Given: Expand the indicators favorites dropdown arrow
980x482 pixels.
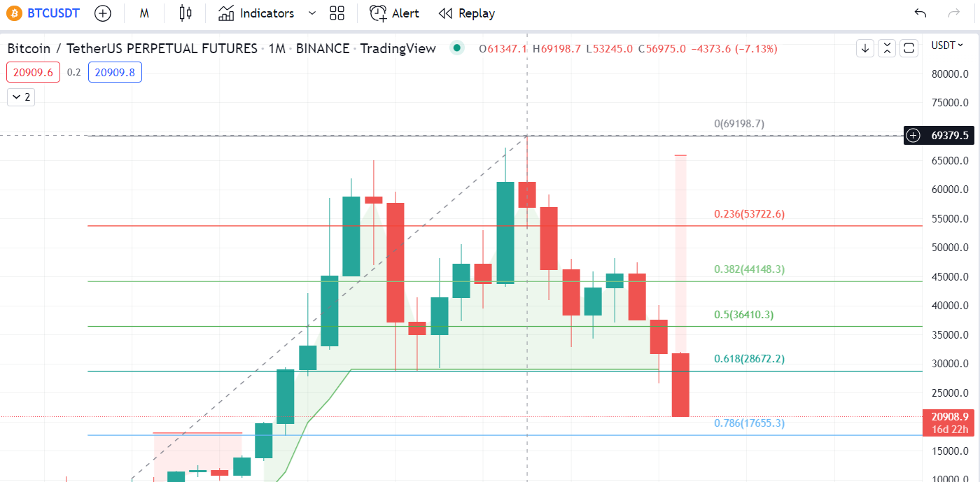Looking at the screenshot, I should point(312,13).
